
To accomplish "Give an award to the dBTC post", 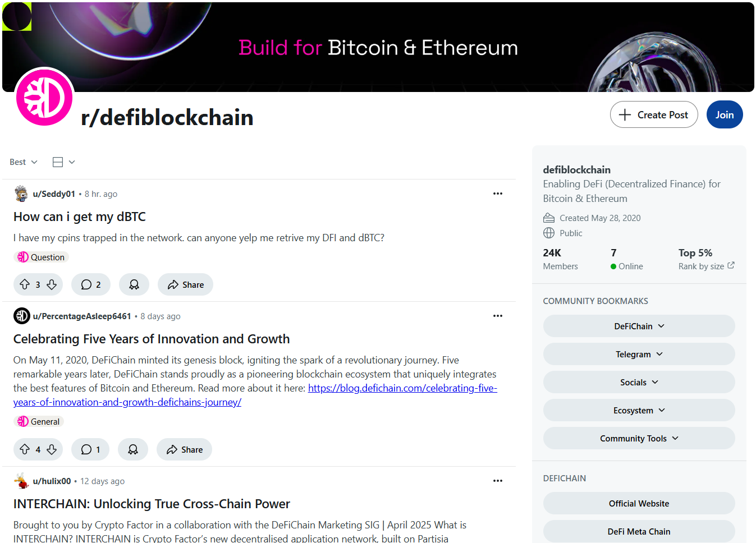I will pos(134,284).
